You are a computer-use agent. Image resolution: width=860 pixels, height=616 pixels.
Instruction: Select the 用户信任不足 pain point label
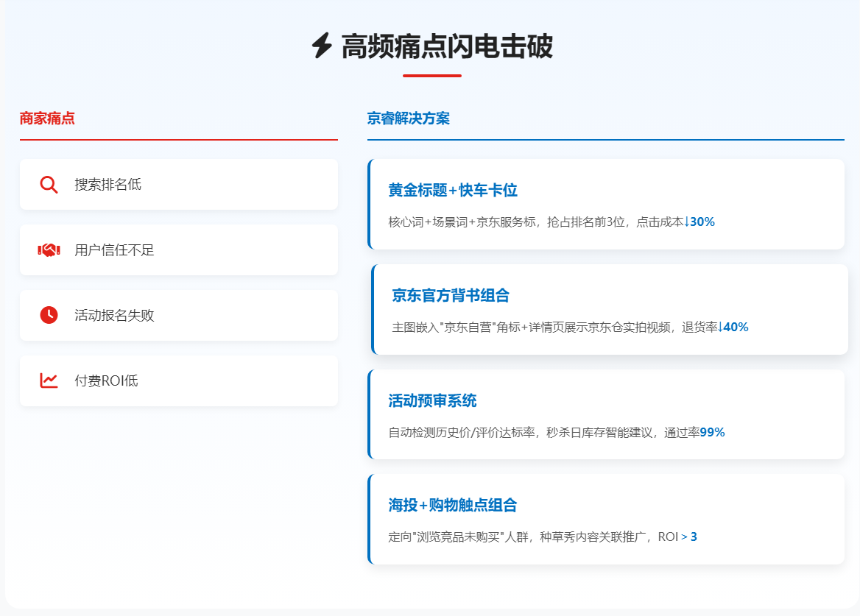(x=114, y=250)
